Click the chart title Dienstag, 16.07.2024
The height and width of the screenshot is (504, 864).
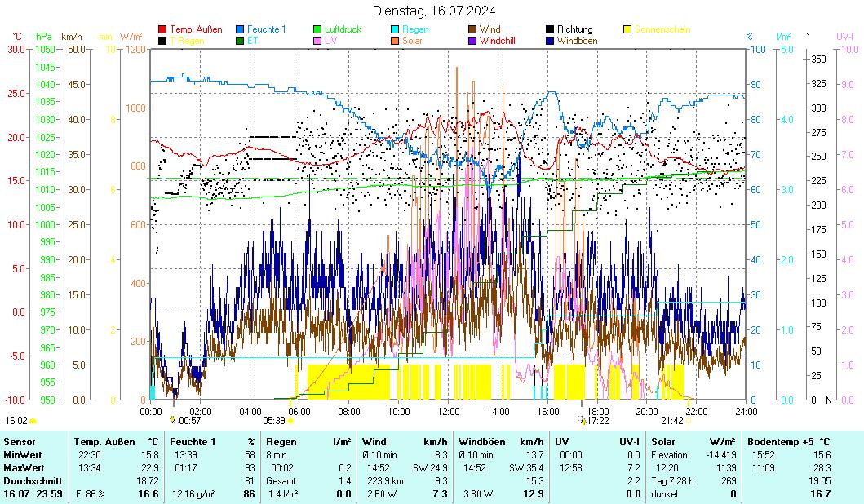coord(433,11)
